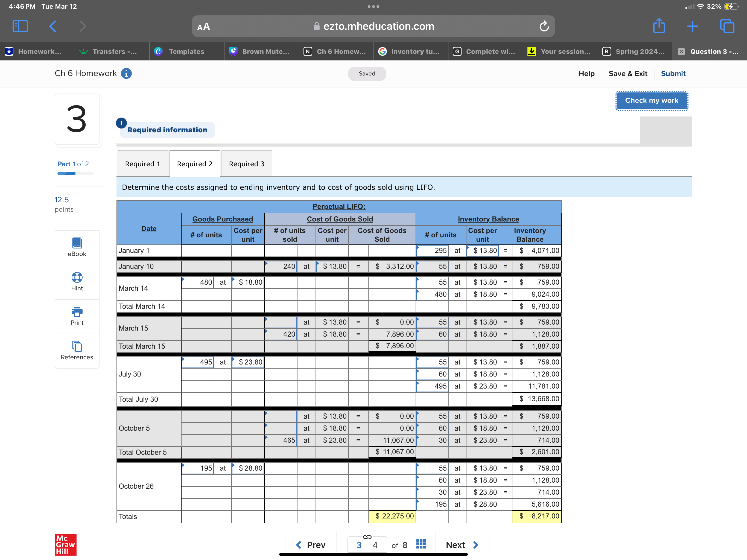Open AA reader text size menu
The height and width of the screenshot is (560, 747).
[204, 27]
